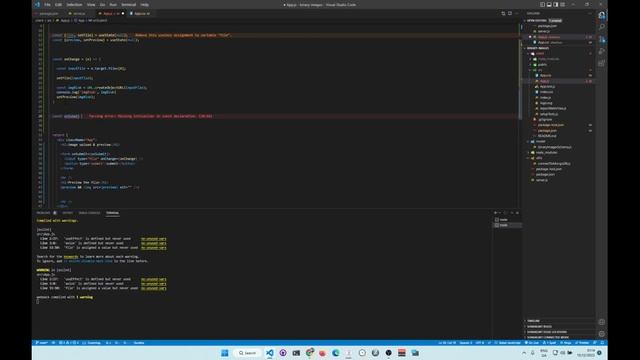Follow the keywords link in terminal output

pyautogui.click(x=71, y=257)
